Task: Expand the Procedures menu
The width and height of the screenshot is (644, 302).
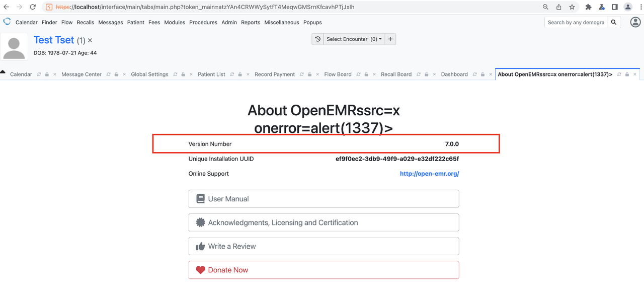Action: (x=203, y=22)
